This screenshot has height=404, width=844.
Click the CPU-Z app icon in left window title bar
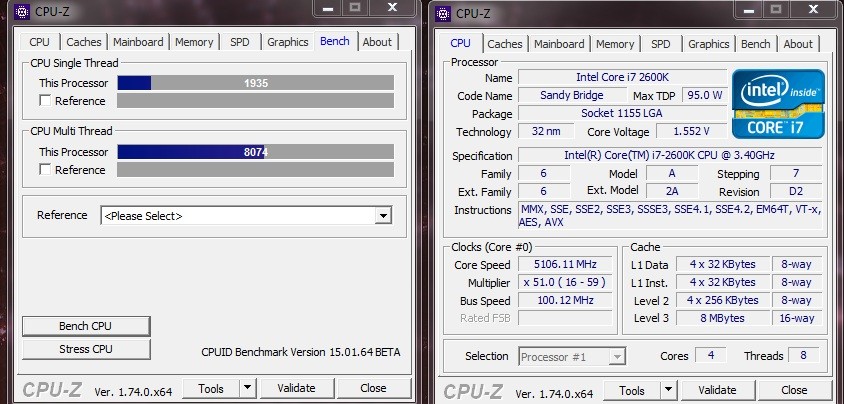point(22,11)
